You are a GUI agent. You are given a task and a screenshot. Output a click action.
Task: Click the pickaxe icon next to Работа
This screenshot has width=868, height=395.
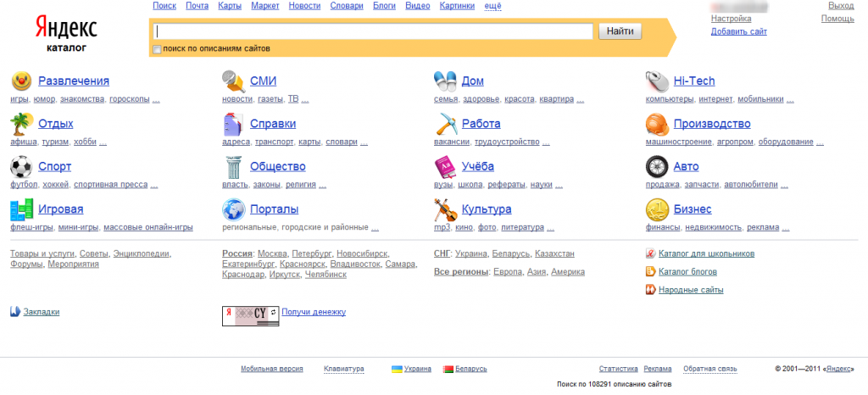445,124
